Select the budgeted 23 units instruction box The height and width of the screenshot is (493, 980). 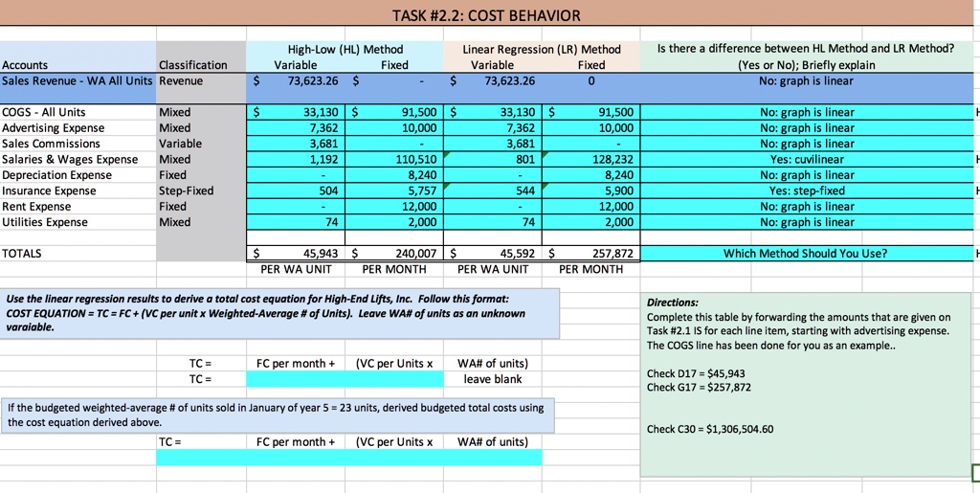pos(277,416)
